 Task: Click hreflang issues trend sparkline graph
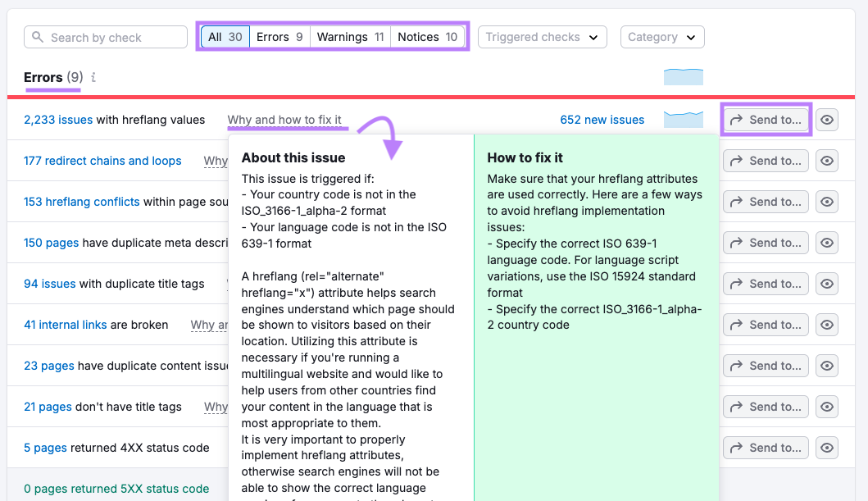(x=683, y=120)
